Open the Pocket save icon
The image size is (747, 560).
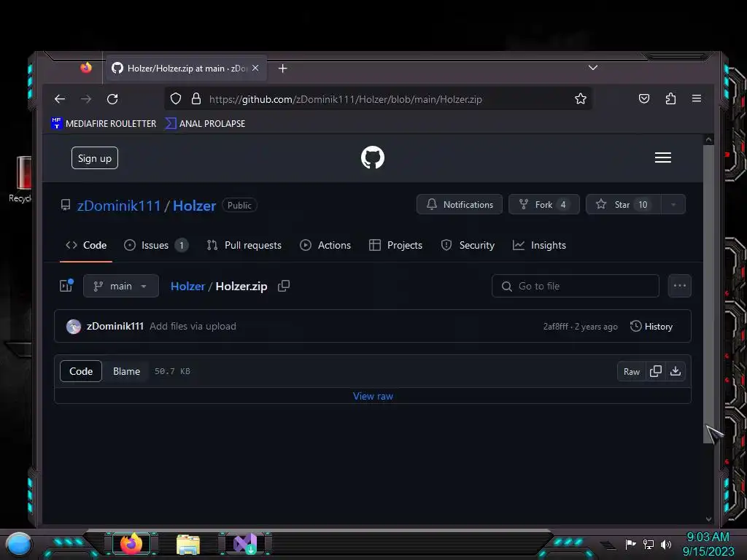coord(643,98)
